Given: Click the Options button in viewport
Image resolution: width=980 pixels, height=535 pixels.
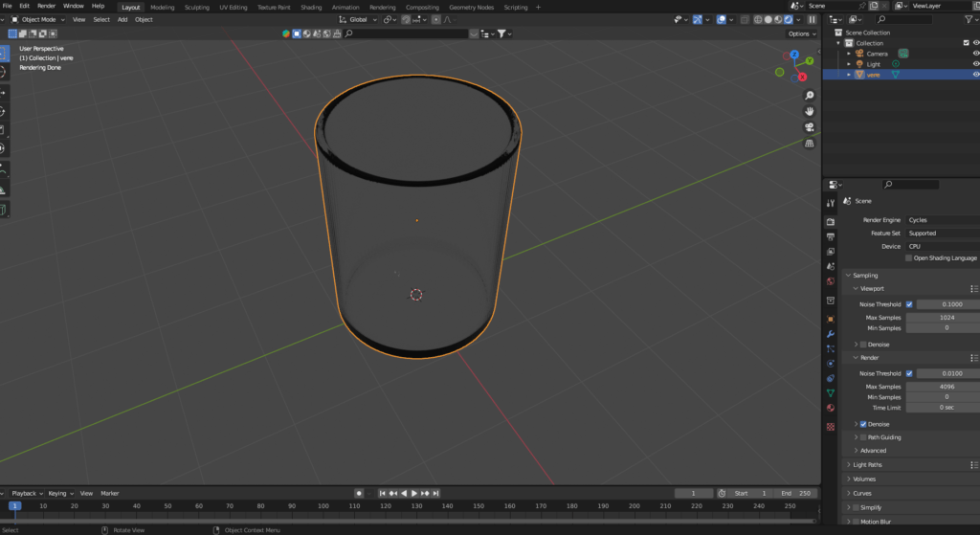Looking at the screenshot, I should point(801,33).
